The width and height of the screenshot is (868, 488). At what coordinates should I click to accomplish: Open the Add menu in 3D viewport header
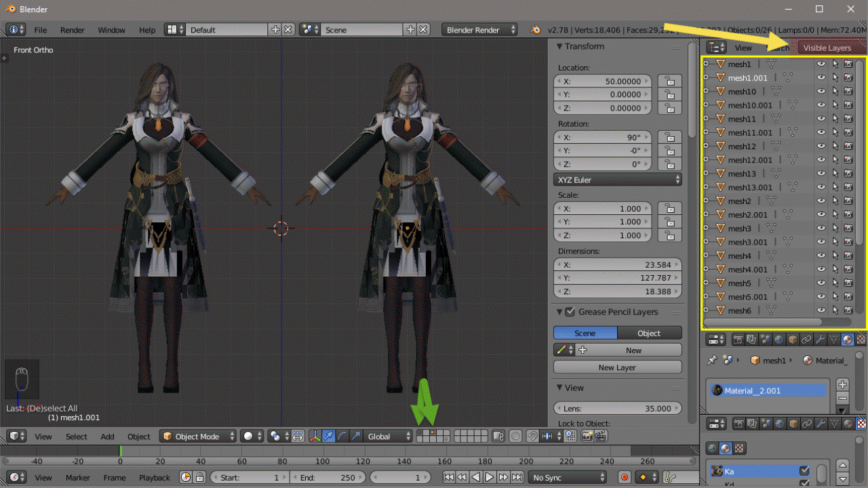[107, 436]
